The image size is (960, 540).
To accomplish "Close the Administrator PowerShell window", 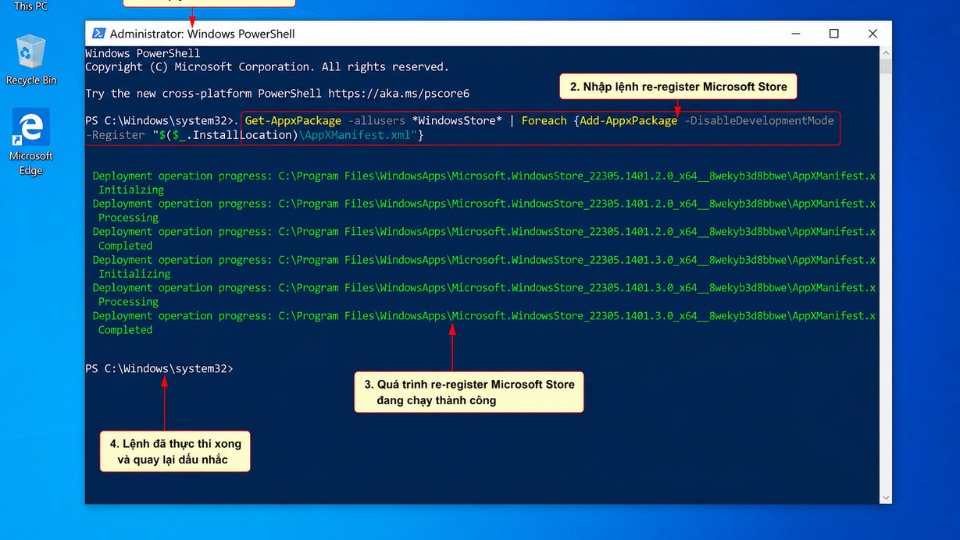I will click(872, 34).
